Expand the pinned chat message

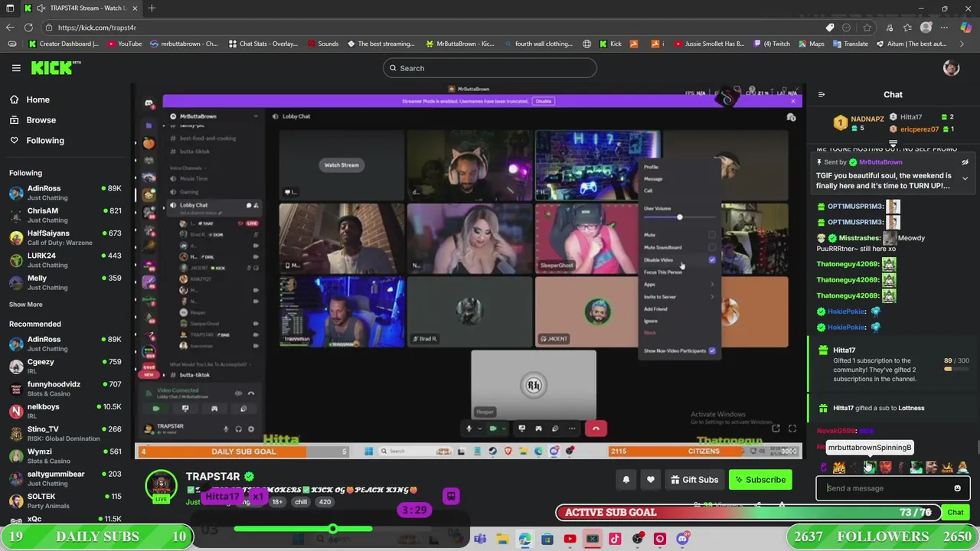pyautogui.click(x=965, y=178)
